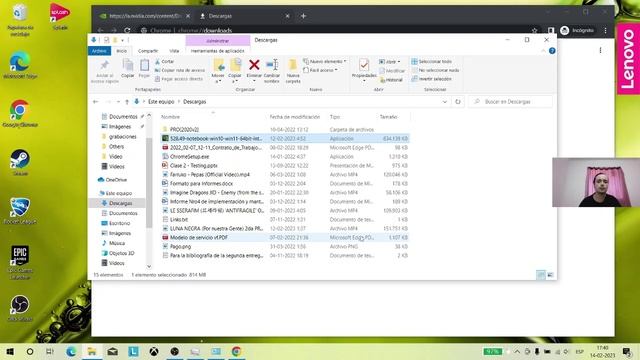
Task: Switch to the NVIDIA Chrome tab
Action: (x=145, y=16)
